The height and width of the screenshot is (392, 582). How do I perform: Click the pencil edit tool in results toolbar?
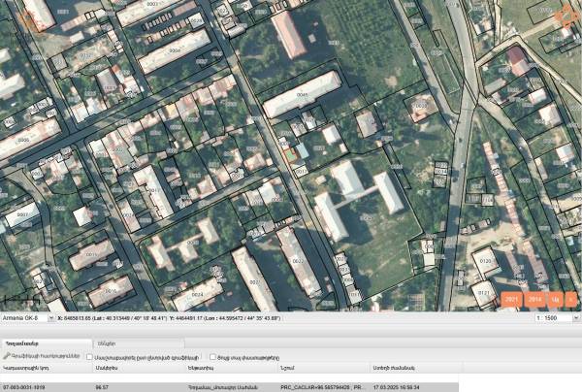pyautogui.click(x=7, y=357)
